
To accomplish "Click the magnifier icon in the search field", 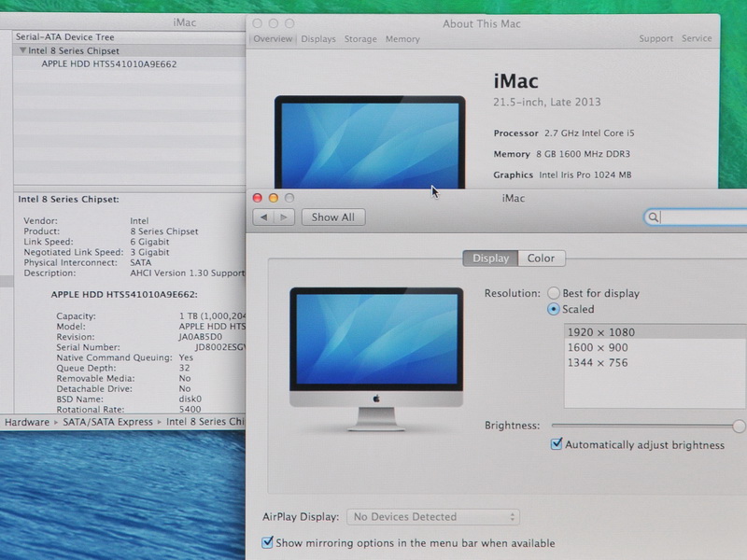I will pyautogui.click(x=653, y=217).
